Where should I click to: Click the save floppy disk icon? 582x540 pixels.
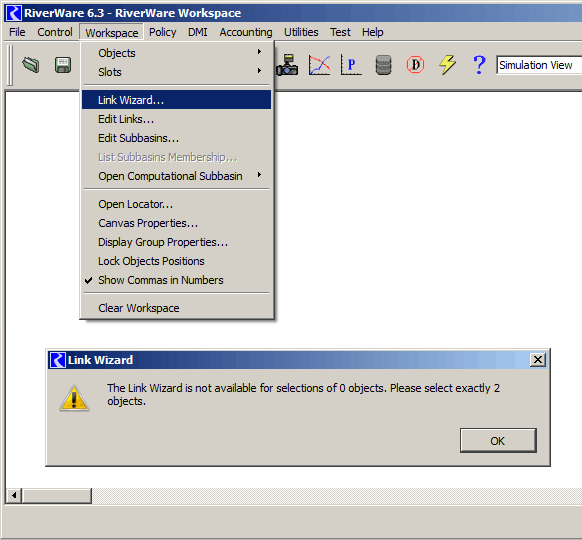tap(63, 65)
